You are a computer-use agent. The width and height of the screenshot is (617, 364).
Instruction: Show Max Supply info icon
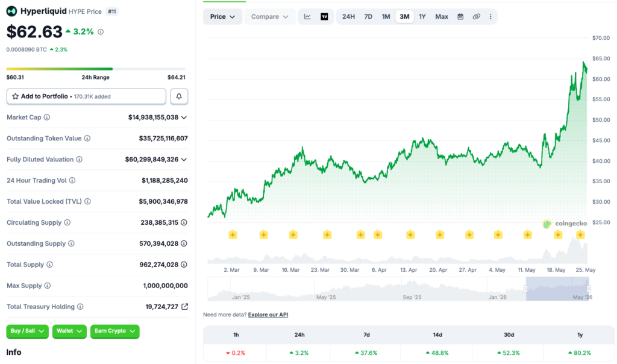click(47, 286)
